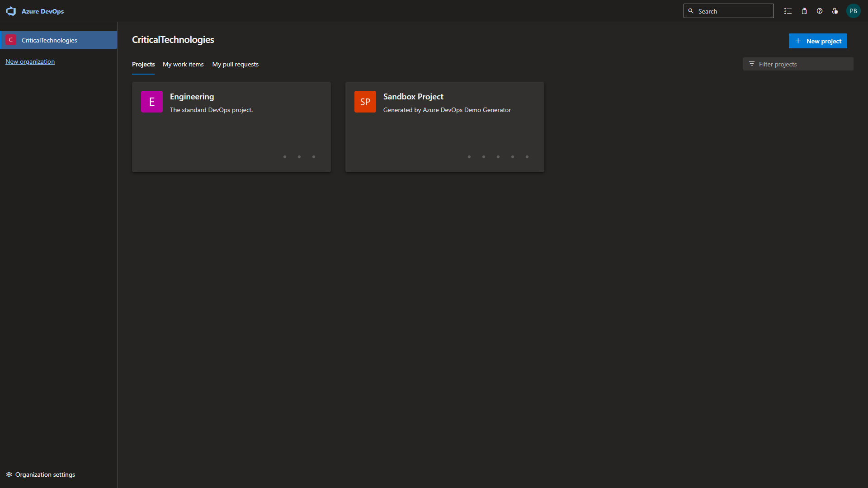Click inside the Filter projects field

[x=805, y=64]
